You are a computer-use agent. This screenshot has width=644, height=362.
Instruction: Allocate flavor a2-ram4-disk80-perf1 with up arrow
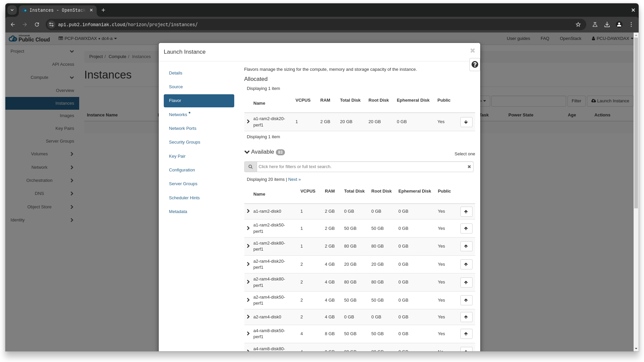click(x=466, y=282)
